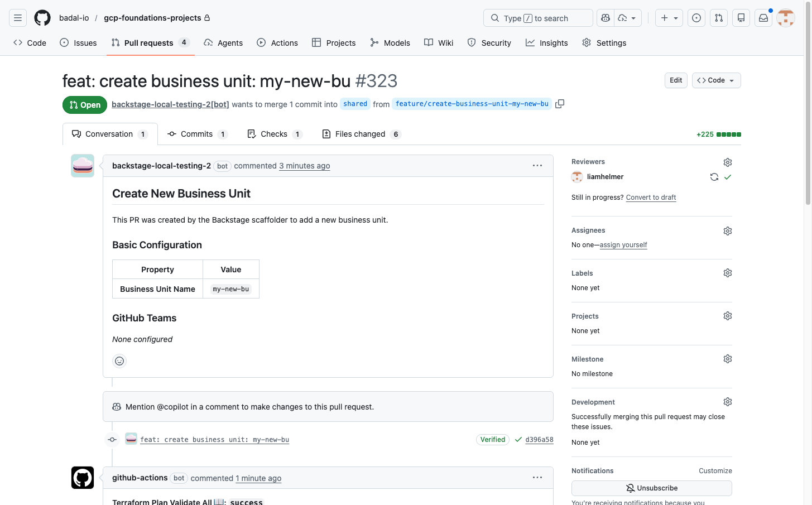Click the +225 diff stat indicator
The height and width of the screenshot is (505, 812).
coord(719,134)
